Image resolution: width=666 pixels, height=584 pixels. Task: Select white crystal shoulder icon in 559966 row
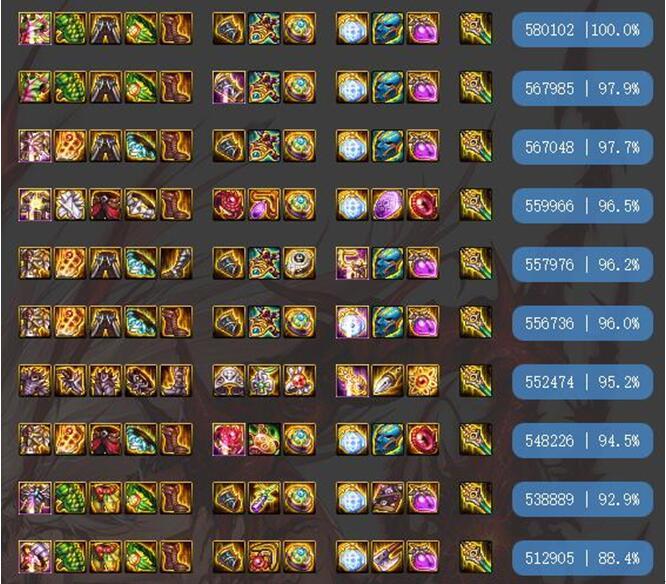point(70,205)
